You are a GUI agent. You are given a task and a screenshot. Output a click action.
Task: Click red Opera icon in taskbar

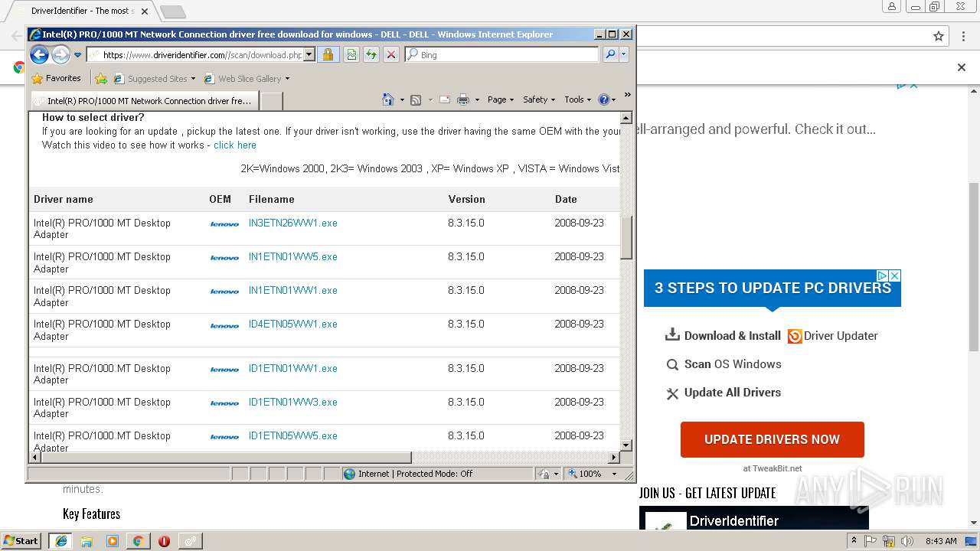point(164,541)
